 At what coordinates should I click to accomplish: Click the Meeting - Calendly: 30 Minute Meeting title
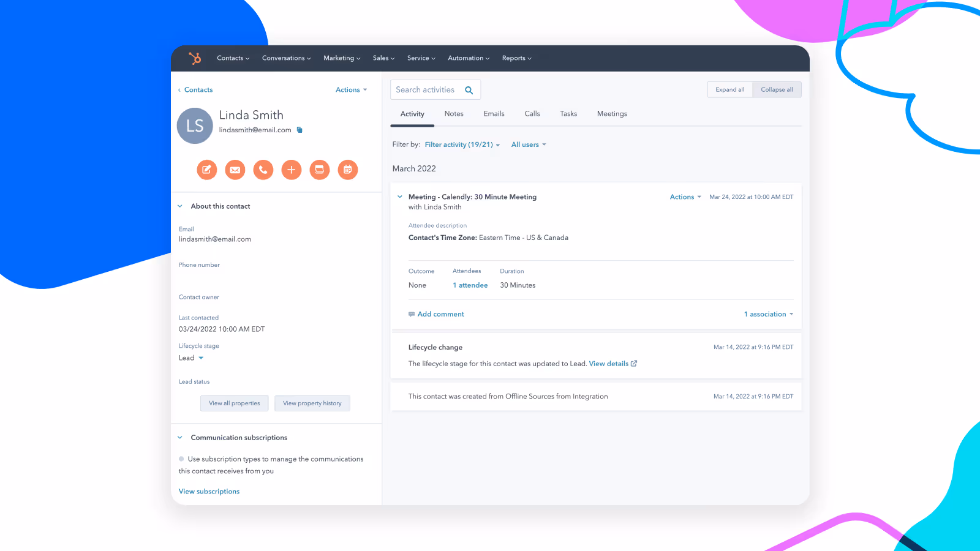pos(472,197)
